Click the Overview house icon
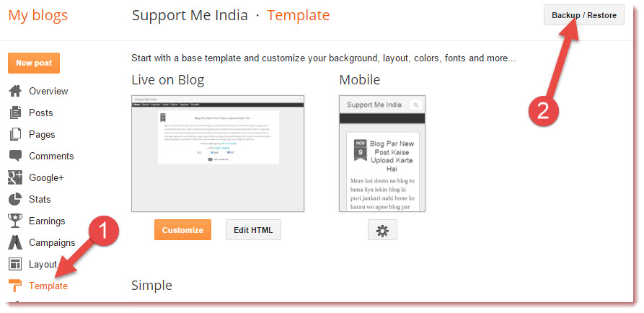Viewport: 644px width, 313px height. pos(15,91)
